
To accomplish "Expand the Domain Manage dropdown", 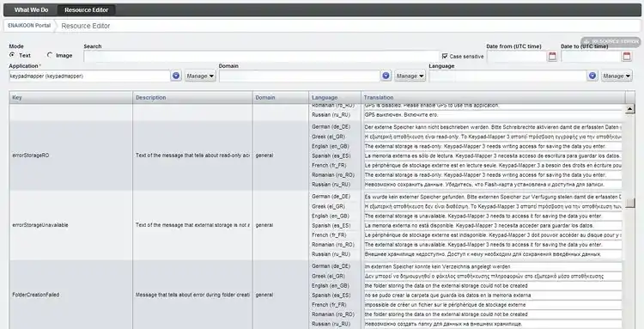I will tap(410, 76).
